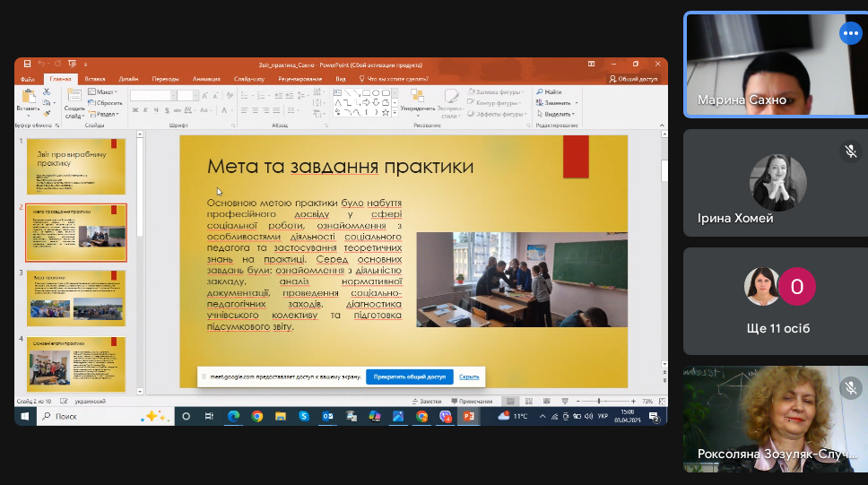Switch to the Переходы ribbon tab
The width and height of the screenshot is (868, 485).
click(x=166, y=79)
